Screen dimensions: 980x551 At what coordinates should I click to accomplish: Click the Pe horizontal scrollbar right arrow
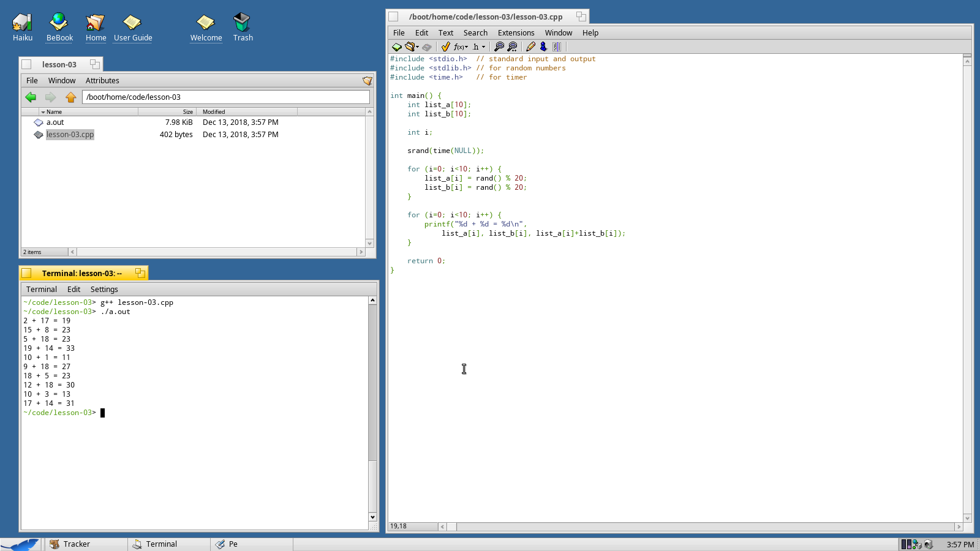pos(959,527)
